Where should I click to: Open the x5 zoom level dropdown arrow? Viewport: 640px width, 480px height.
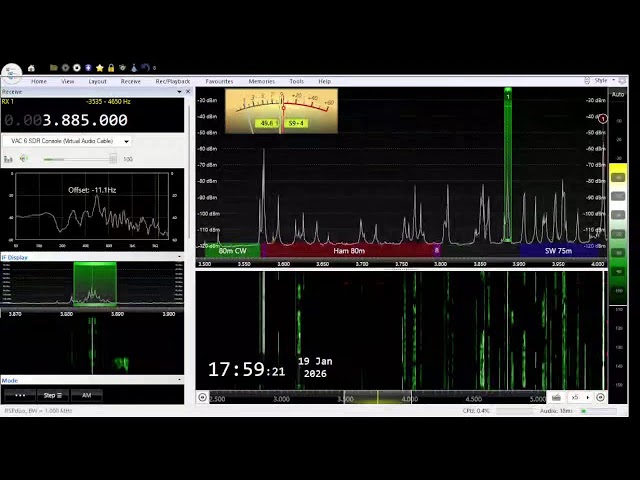pyautogui.click(x=588, y=397)
